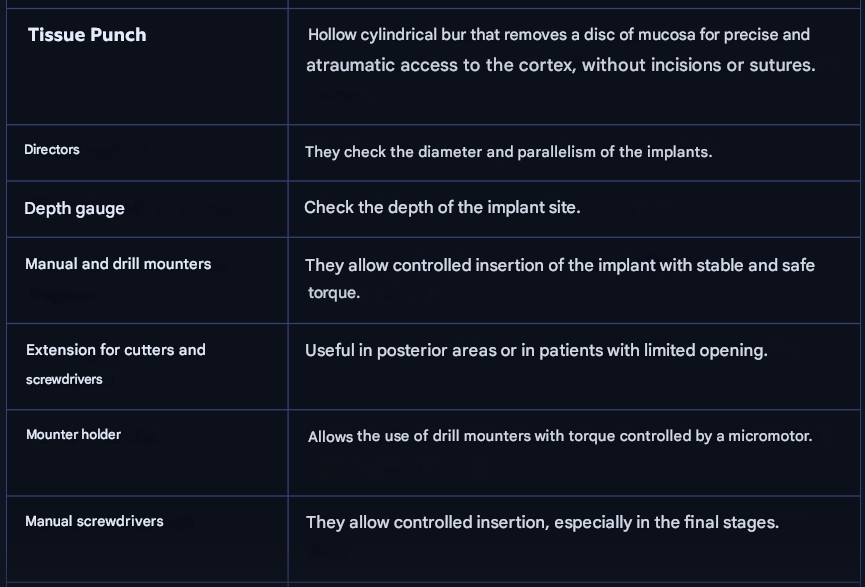Click the micromotor torque description text

(x=559, y=437)
